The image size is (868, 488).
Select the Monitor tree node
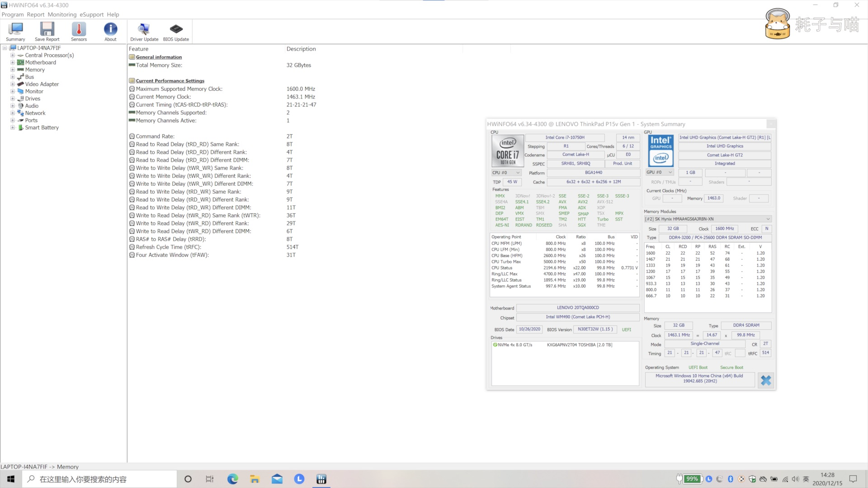click(34, 91)
